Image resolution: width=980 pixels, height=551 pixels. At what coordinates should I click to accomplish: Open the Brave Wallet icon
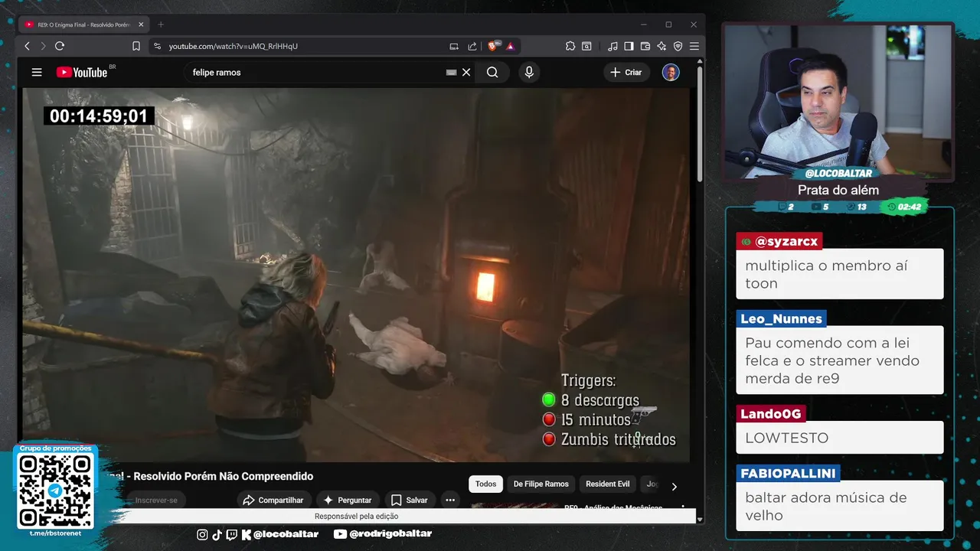(x=645, y=46)
